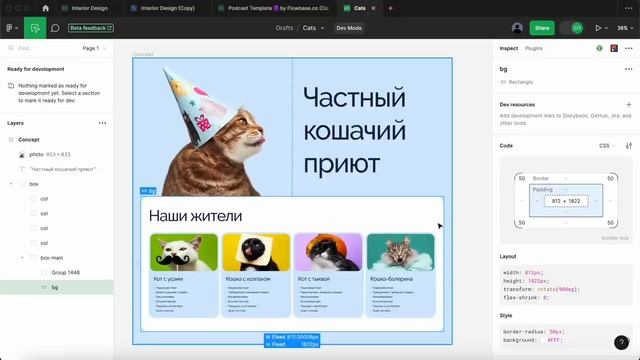Screen dimensions: 640x360
Task: Select the party hat cat photo
Action: coord(214,131)
